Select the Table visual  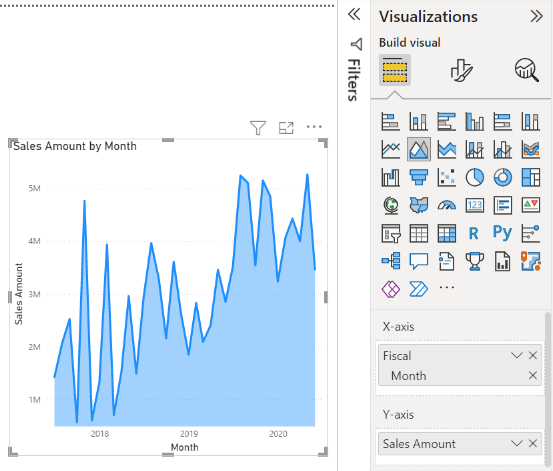tap(419, 233)
